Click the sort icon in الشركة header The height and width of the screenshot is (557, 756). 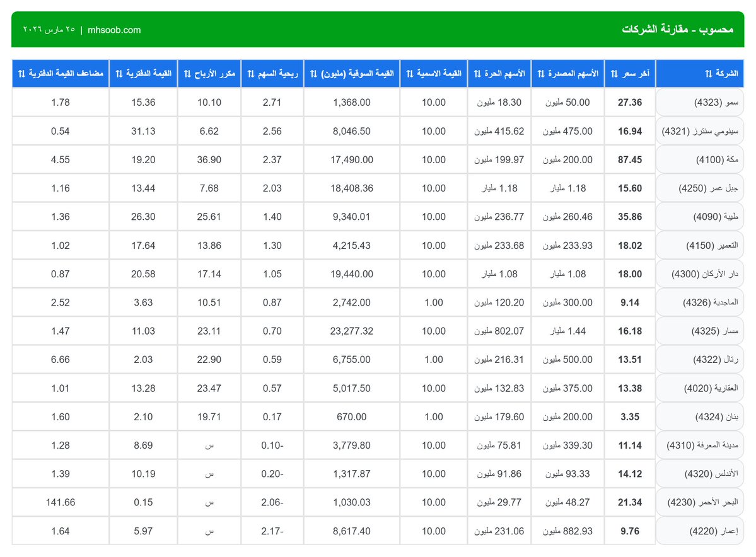coord(708,74)
